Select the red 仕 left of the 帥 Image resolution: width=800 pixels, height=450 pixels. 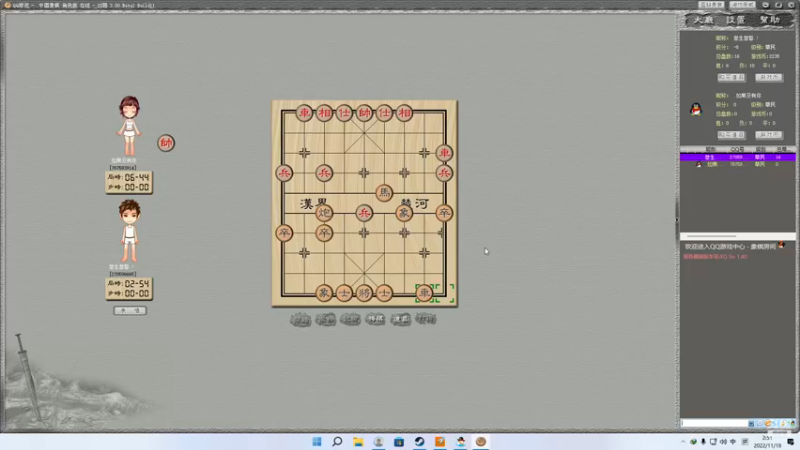pyautogui.click(x=344, y=113)
